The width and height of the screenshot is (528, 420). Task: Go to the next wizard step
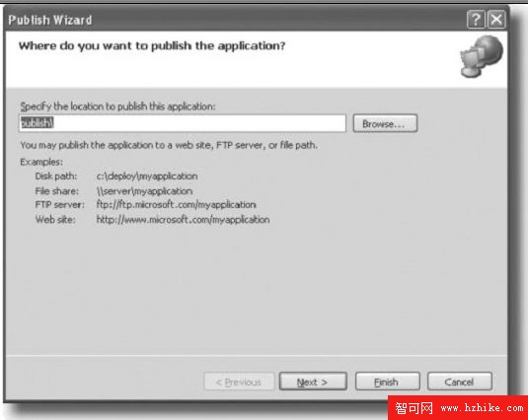coord(313,382)
